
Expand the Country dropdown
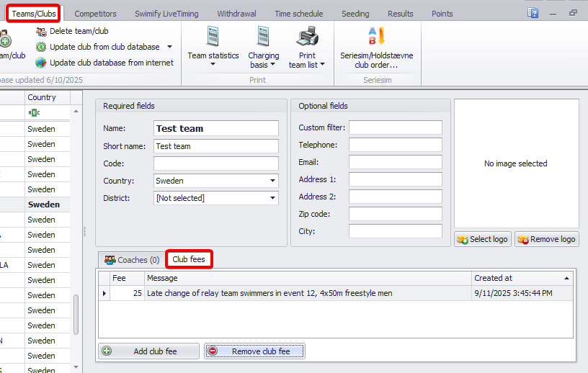pos(273,181)
